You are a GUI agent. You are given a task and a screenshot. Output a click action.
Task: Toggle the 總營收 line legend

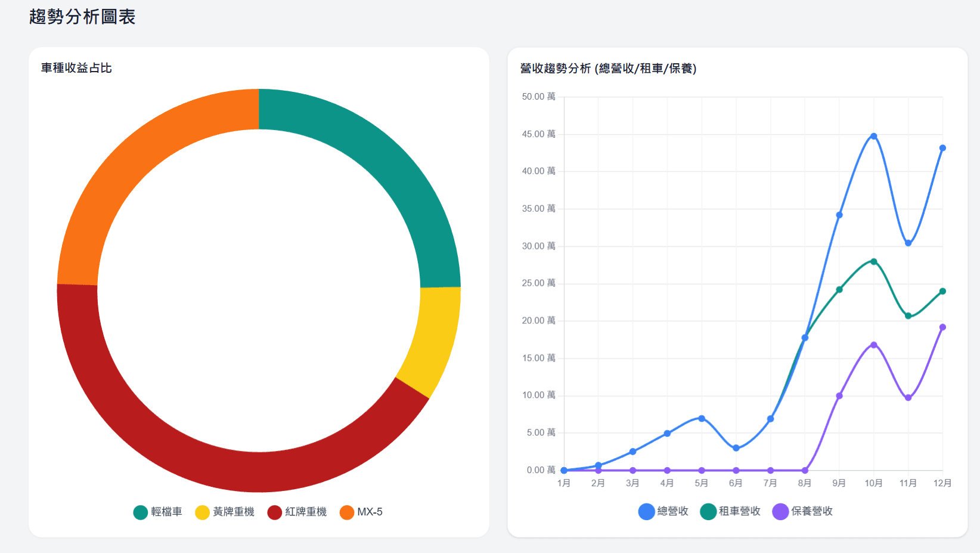coord(663,511)
